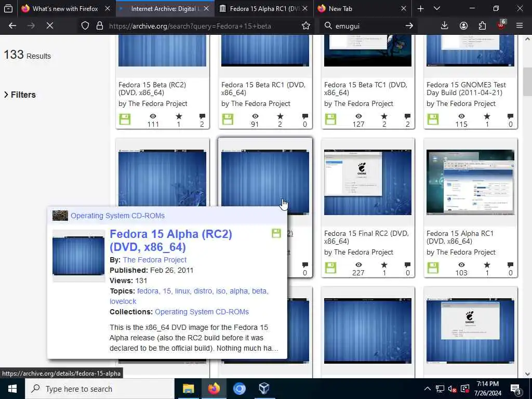
Task: Close the What's new with Firefox tab
Action: point(108,8)
